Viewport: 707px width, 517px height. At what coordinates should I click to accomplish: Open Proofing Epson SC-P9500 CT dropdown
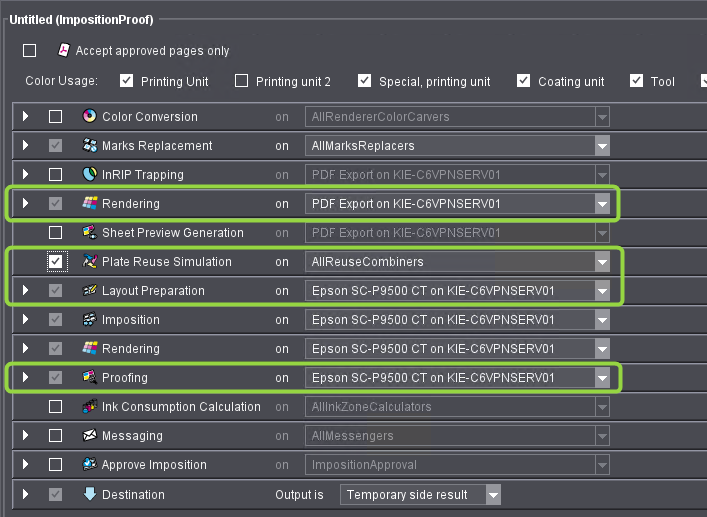click(601, 378)
